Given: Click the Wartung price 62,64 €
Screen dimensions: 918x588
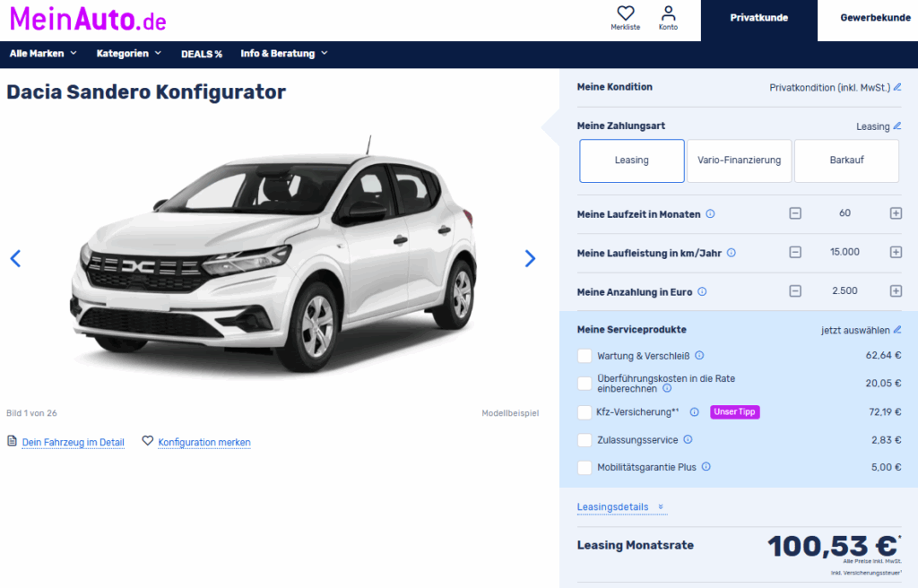Looking at the screenshot, I should click(883, 356).
